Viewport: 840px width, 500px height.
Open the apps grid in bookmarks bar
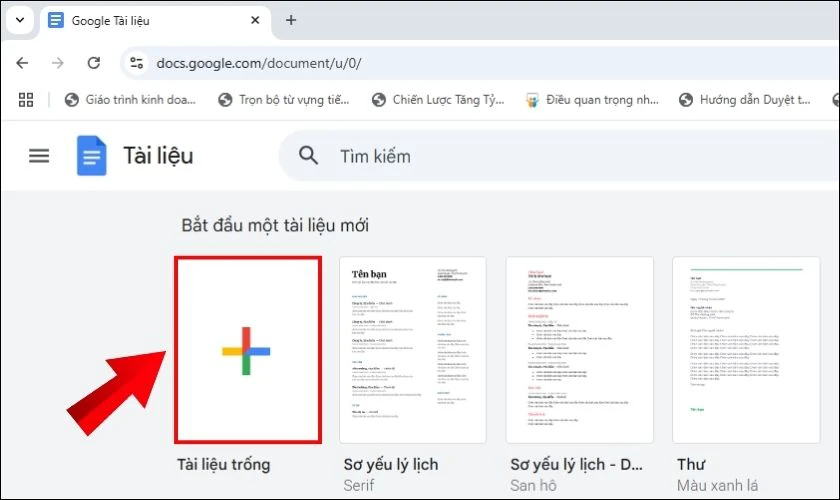[x=26, y=100]
